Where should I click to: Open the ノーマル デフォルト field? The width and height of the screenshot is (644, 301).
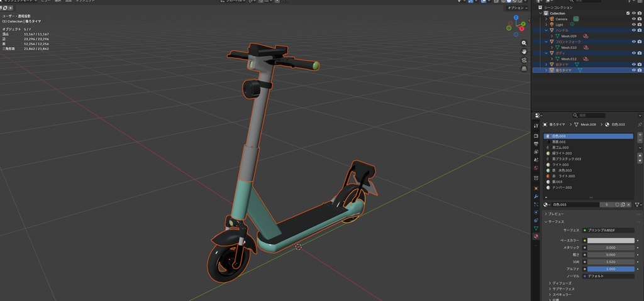tap(608, 276)
